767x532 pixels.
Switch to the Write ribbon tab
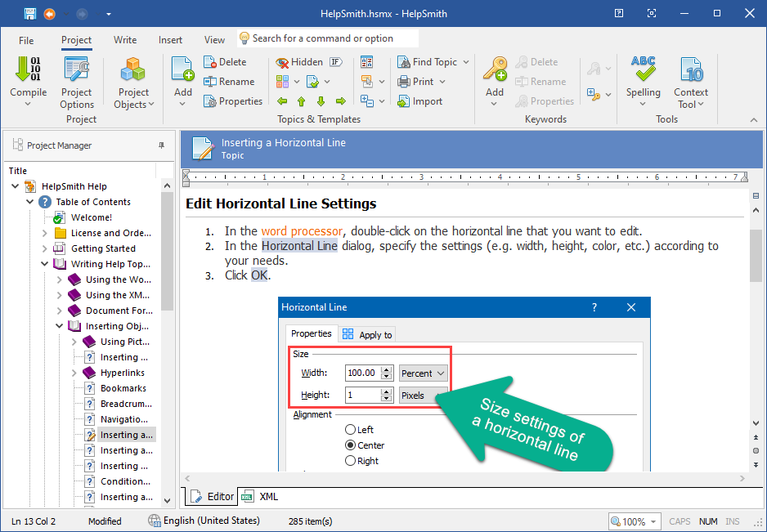click(125, 40)
